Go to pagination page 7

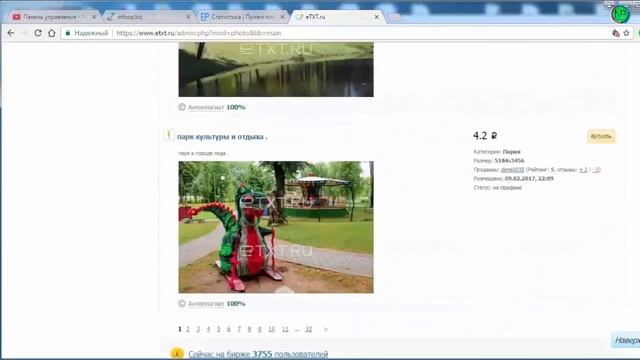[239, 329]
